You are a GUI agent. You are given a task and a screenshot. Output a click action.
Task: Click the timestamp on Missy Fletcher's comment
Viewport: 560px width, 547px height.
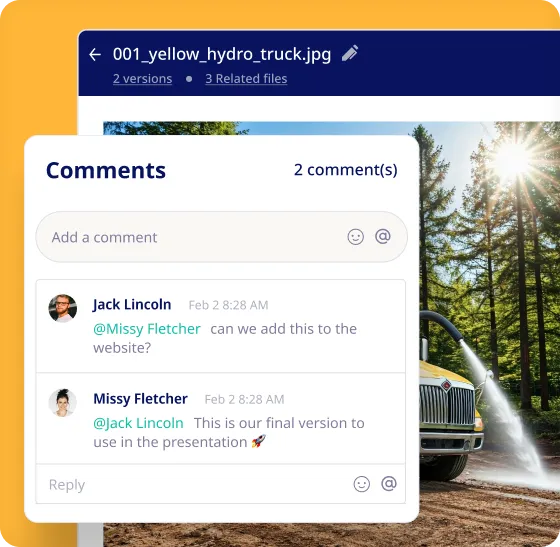(244, 400)
